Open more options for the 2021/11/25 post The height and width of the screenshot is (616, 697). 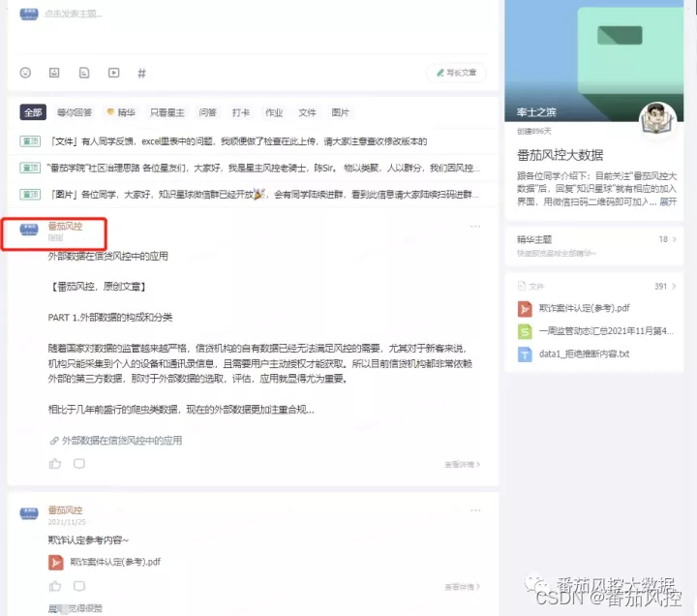[475, 510]
